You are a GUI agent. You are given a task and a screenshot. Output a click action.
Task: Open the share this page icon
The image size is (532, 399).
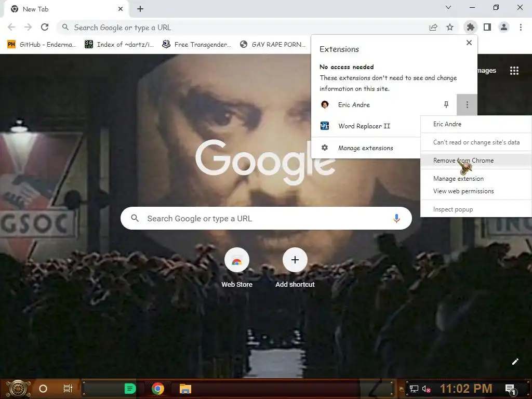(x=433, y=27)
